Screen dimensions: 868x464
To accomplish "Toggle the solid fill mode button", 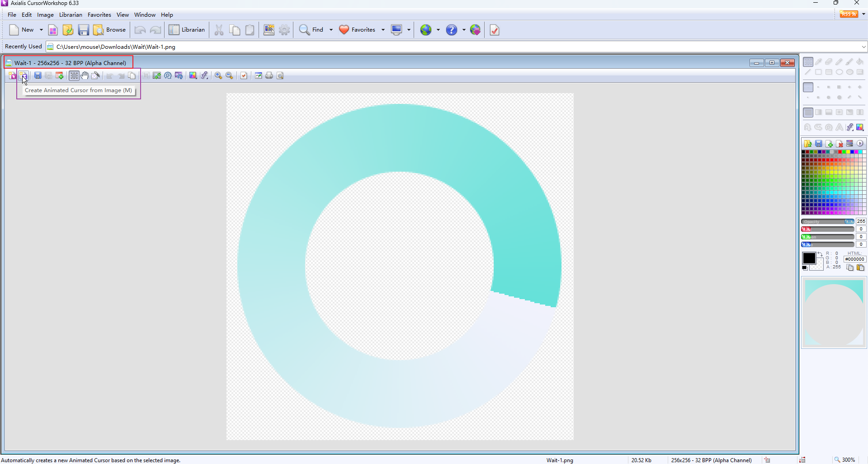I will pyautogui.click(x=808, y=112).
